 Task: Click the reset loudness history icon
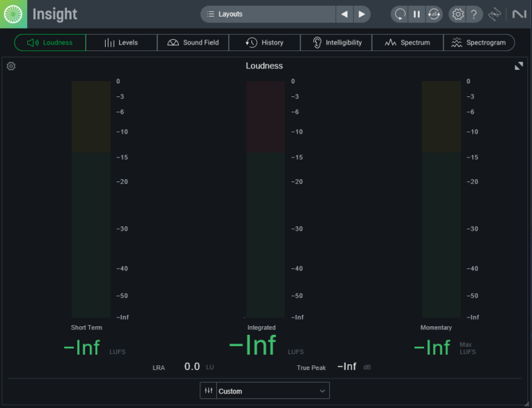point(434,14)
